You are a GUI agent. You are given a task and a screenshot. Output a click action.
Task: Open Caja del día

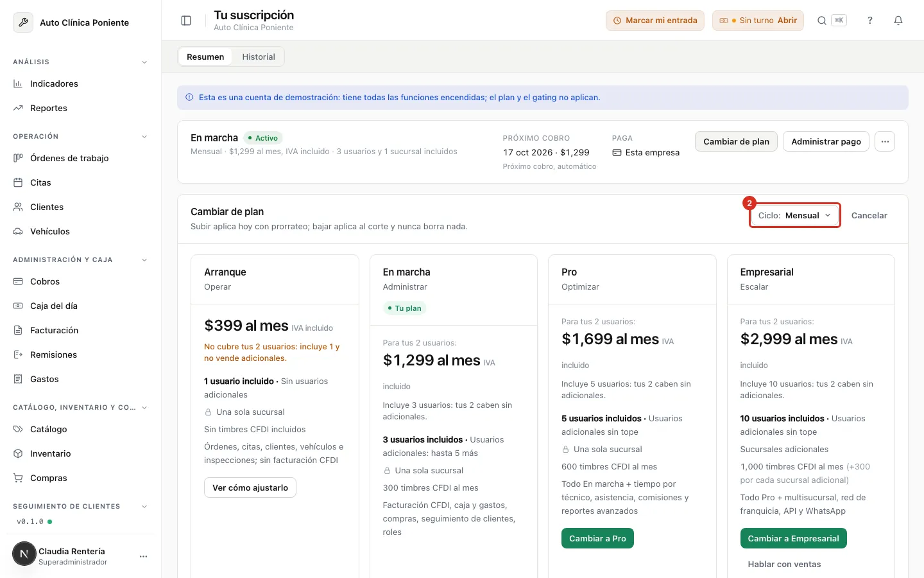coord(81,306)
